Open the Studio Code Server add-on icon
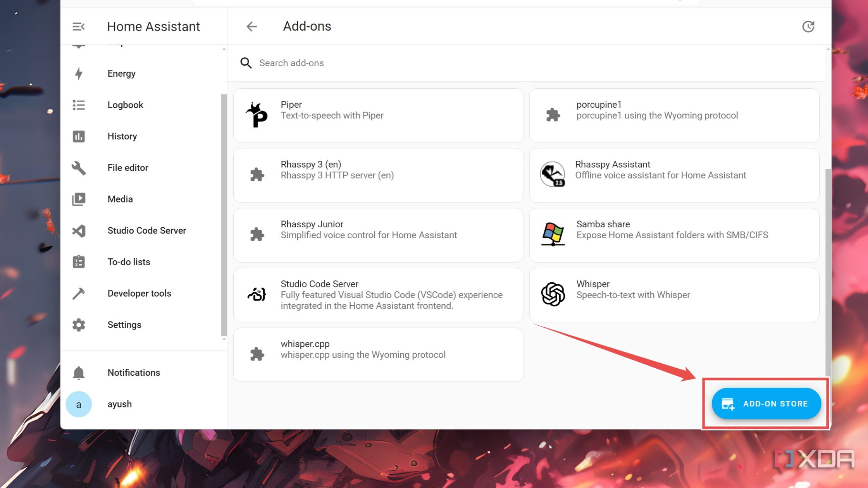Screen dimensions: 868x488 pos(257,294)
